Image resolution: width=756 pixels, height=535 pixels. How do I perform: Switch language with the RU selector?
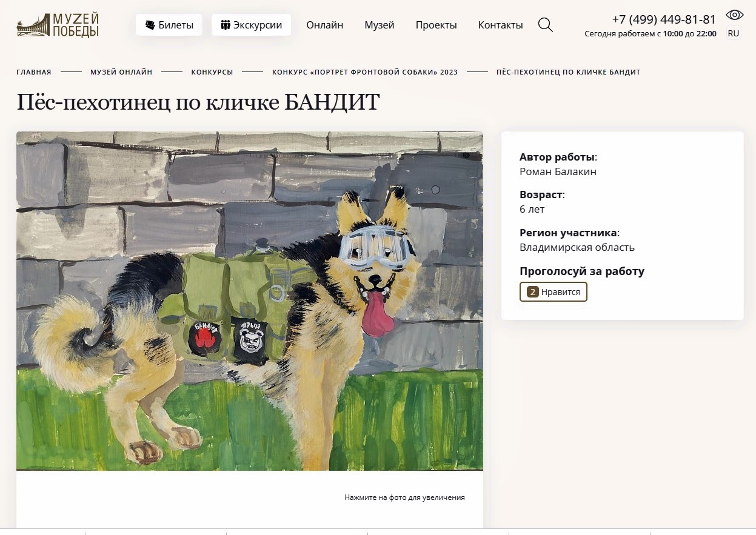point(734,33)
